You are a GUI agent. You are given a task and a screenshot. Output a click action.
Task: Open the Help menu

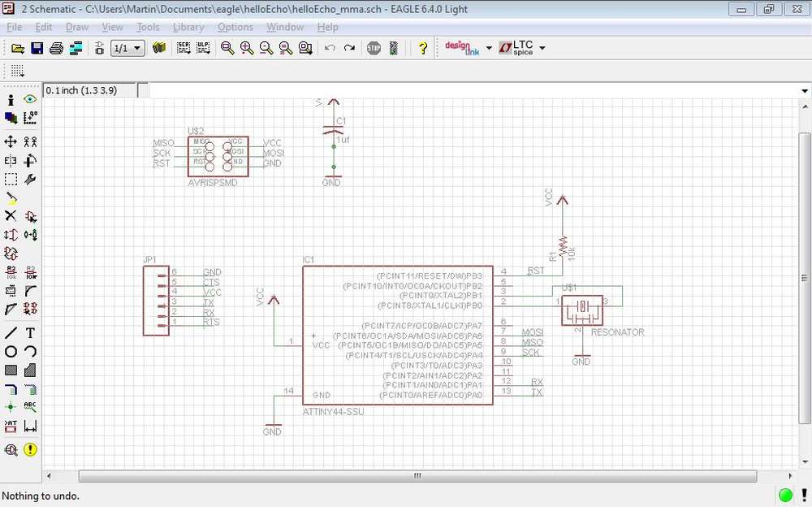pyautogui.click(x=327, y=27)
